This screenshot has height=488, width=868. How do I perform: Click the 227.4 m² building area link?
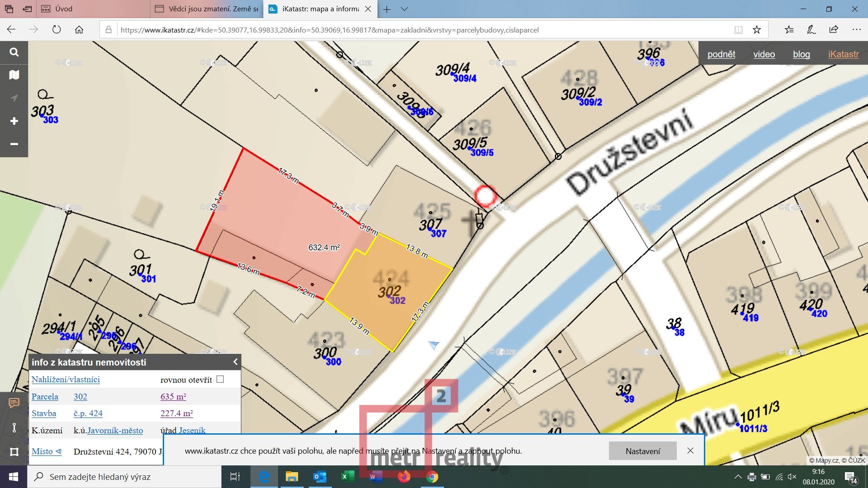click(177, 413)
